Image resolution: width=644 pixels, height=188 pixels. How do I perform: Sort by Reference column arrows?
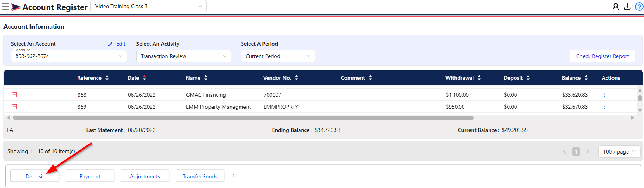107,78
